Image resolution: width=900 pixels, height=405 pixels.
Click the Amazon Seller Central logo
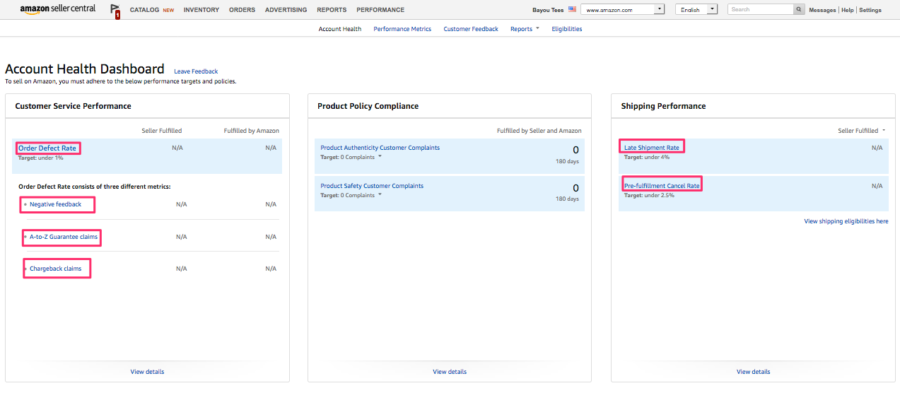click(58, 10)
